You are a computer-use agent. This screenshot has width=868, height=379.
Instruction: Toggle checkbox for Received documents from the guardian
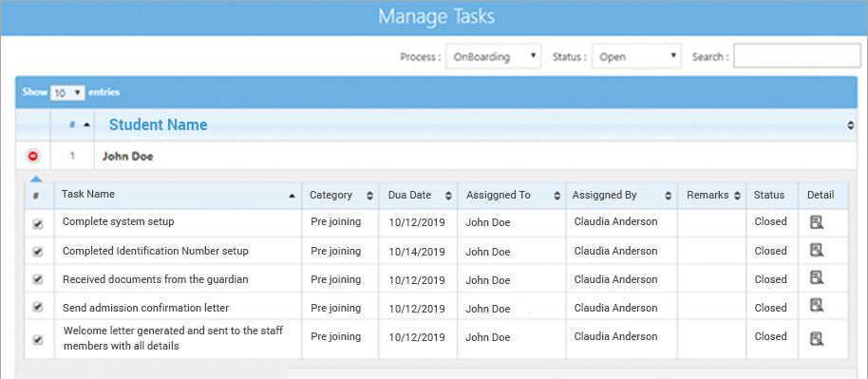[38, 279]
